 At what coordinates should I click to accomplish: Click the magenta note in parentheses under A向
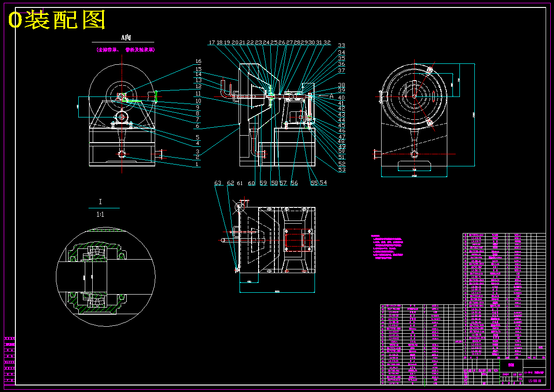point(125,50)
